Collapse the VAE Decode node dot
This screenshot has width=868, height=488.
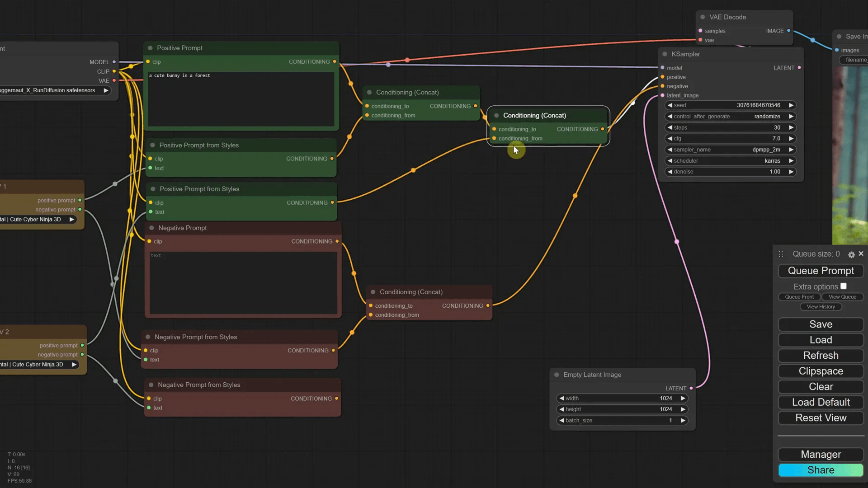tap(703, 17)
